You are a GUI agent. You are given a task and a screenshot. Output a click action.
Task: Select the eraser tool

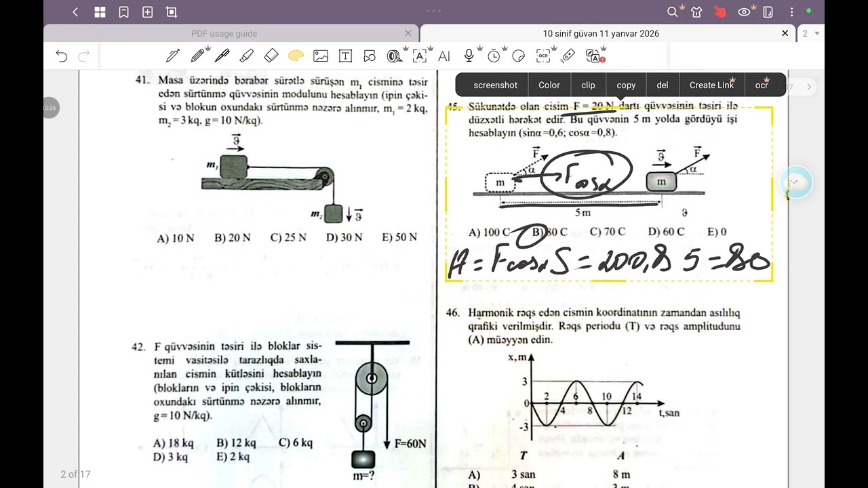(271, 56)
